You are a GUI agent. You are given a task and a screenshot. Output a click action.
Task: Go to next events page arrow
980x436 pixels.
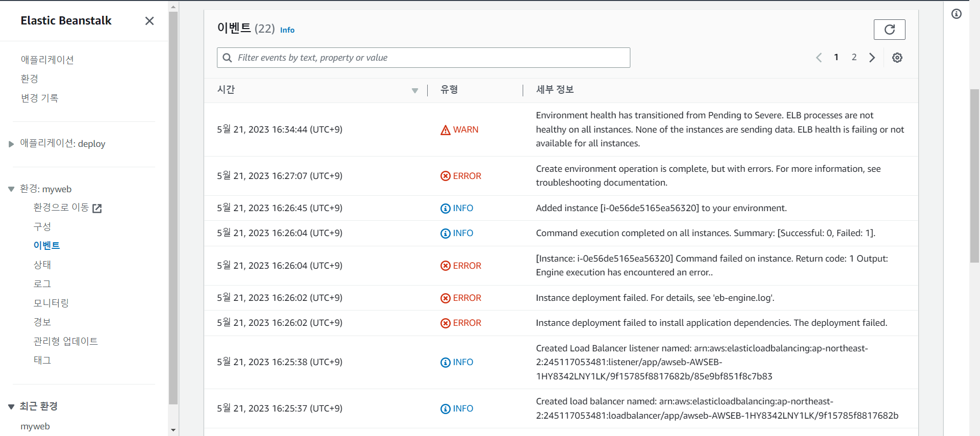(872, 58)
